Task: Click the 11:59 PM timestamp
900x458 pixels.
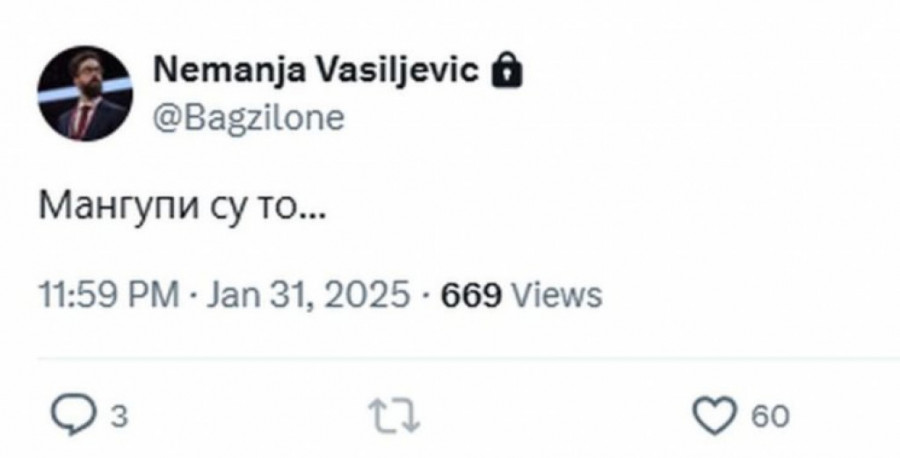Action: pos(109,296)
